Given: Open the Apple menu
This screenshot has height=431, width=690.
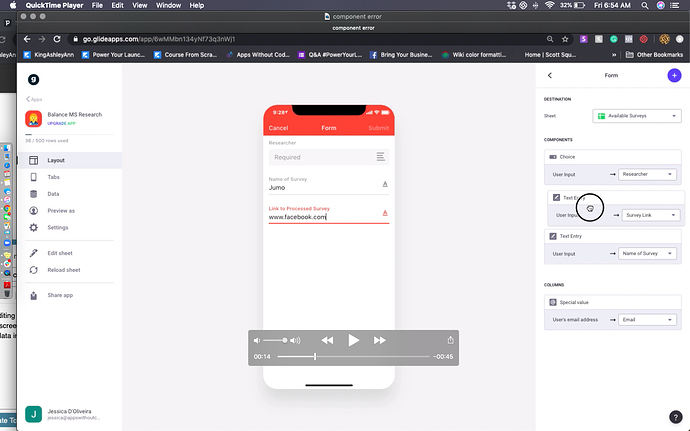Looking at the screenshot, I should coord(13,5).
